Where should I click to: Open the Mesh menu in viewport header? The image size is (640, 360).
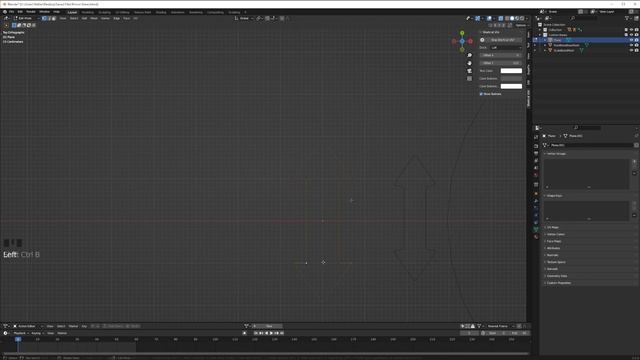(94, 18)
